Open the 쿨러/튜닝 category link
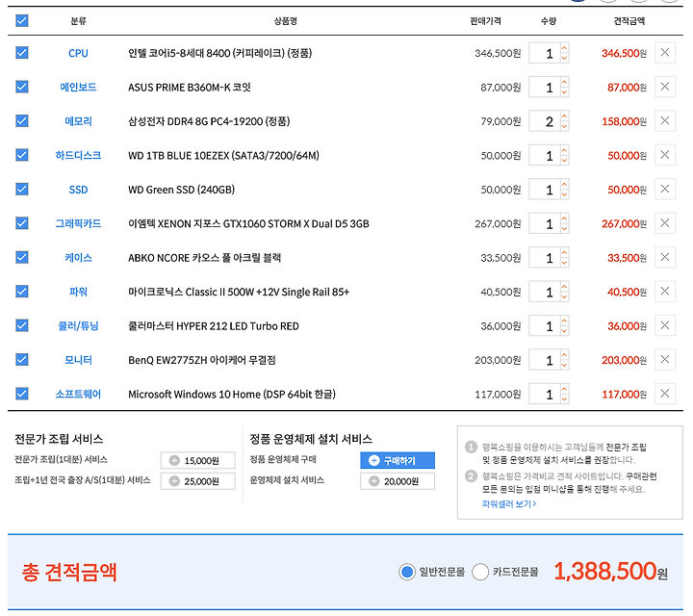The image size is (693, 616). [78, 326]
